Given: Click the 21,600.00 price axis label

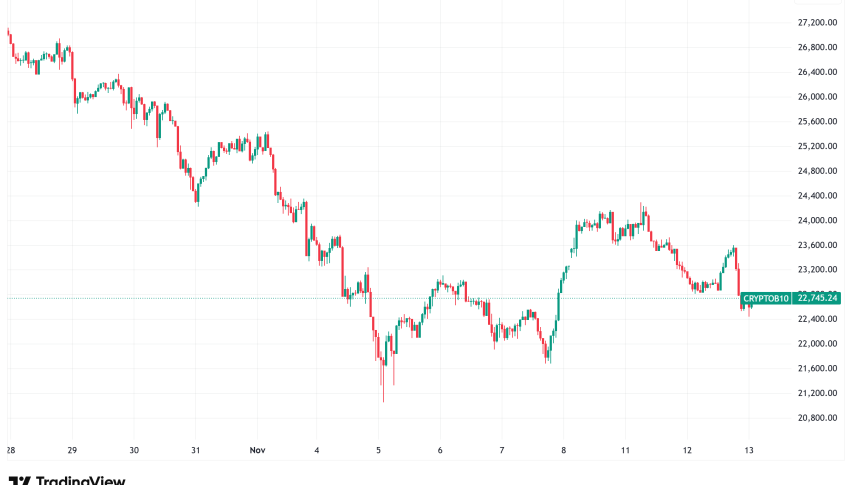Looking at the screenshot, I should (x=817, y=369).
